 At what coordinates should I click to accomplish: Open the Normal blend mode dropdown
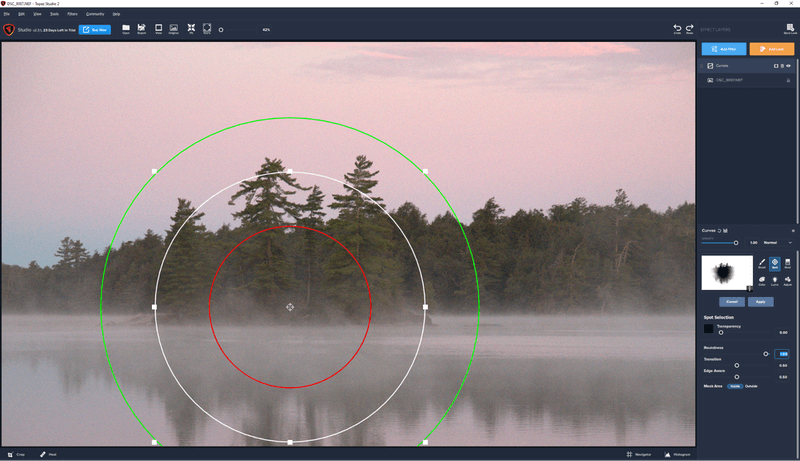tap(778, 243)
